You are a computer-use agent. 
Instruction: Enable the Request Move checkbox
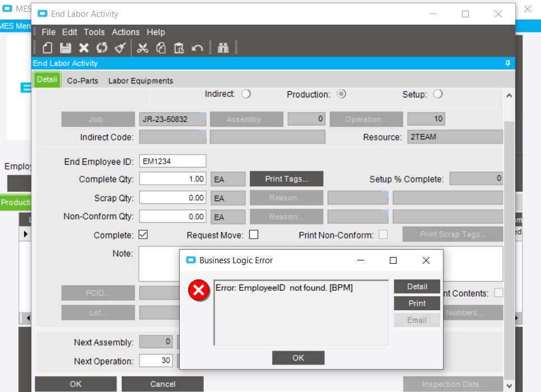(254, 234)
